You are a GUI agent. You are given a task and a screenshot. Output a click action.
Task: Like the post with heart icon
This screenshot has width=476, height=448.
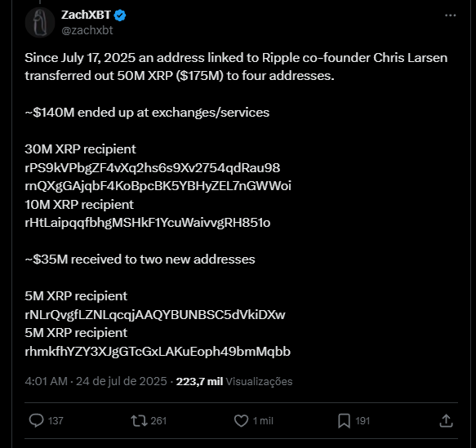(x=242, y=421)
